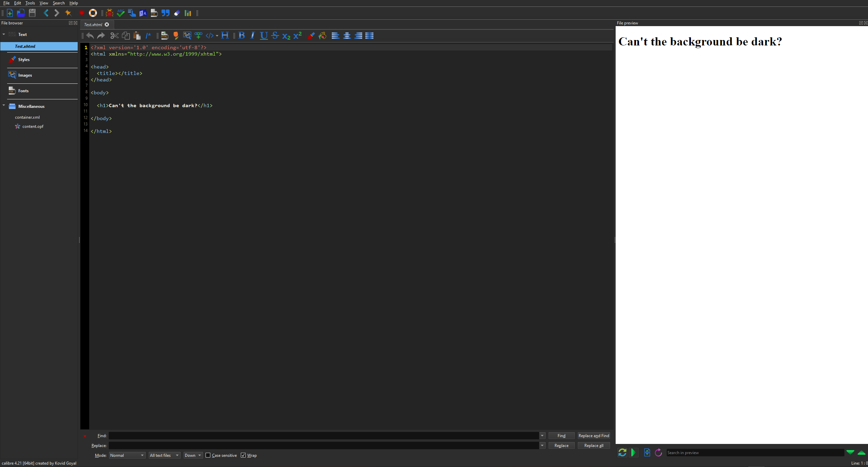Viewport: 868px width, 467px height.
Task: Click the Replace all button
Action: click(x=594, y=446)
